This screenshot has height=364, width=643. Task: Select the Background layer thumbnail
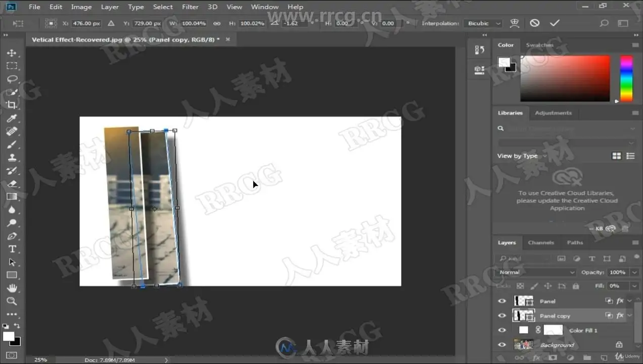523,345
